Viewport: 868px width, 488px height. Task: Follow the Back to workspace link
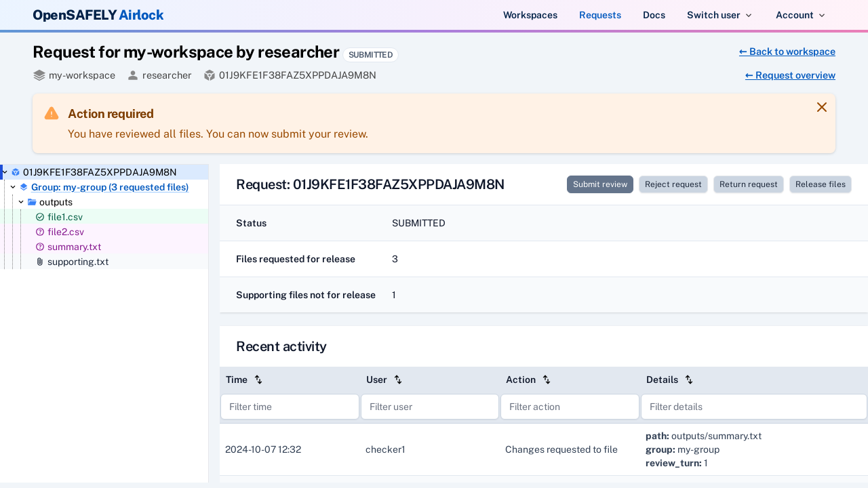(787, 52)
